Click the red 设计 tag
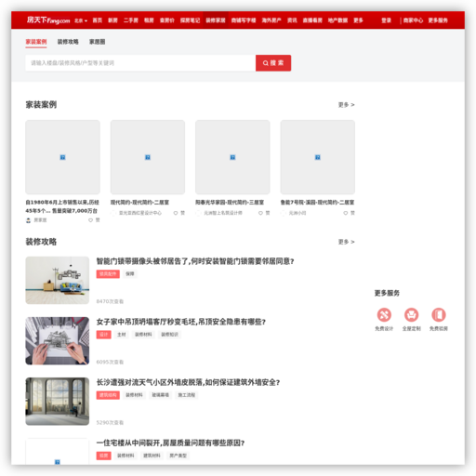Image resolution: width=476 pixels, height=476 pixels. pyautogui.click(x=104, y=335)
